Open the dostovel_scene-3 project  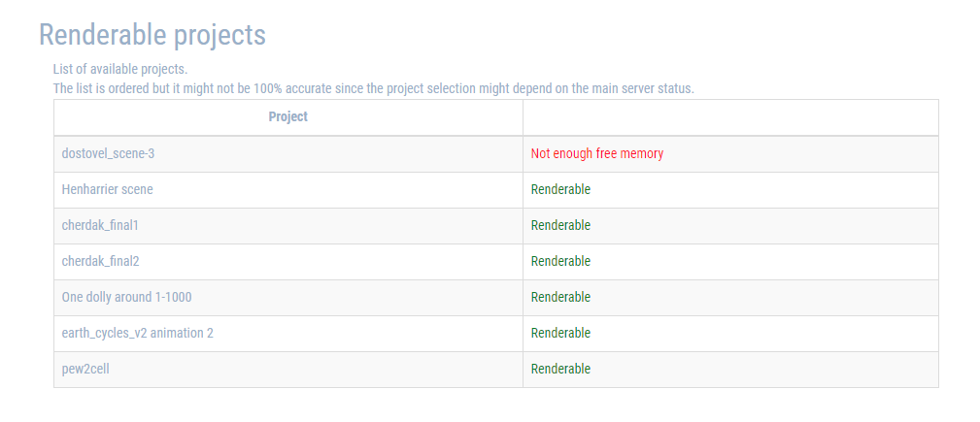pyautogui.click(x=108, y=153)
